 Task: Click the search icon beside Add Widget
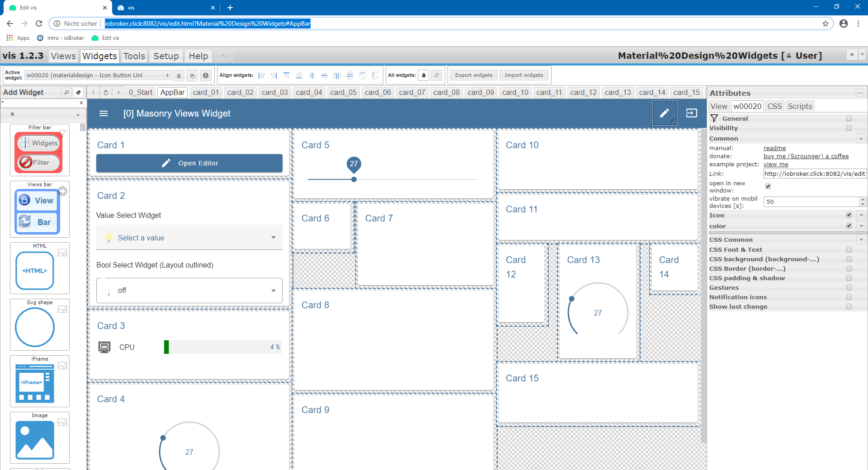pyautogui.click(x=66, y=92)
